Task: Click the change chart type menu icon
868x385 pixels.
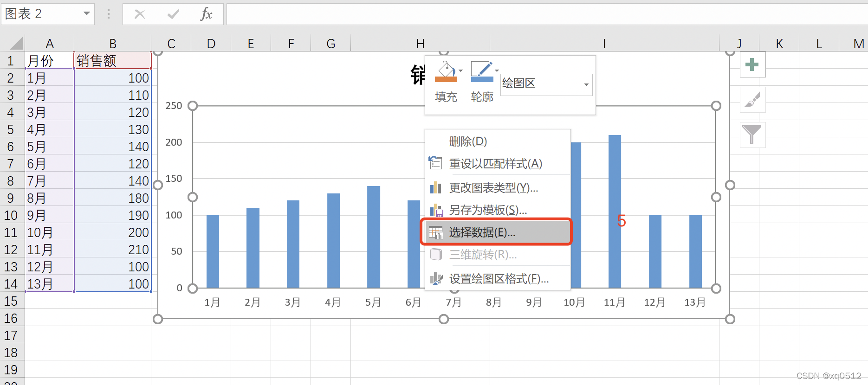Action: [436, 187]
